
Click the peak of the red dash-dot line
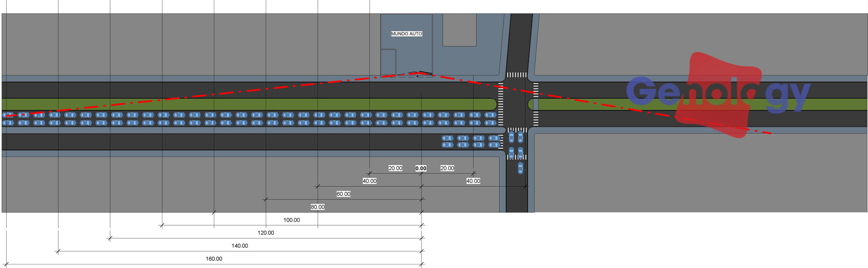click(417, 72)
